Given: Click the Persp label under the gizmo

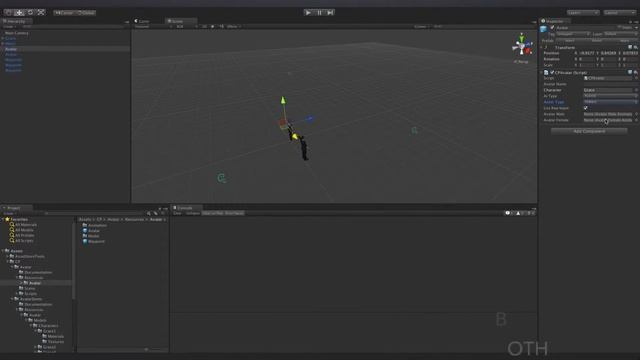Looking at the screenshot, I should point(521,62).
